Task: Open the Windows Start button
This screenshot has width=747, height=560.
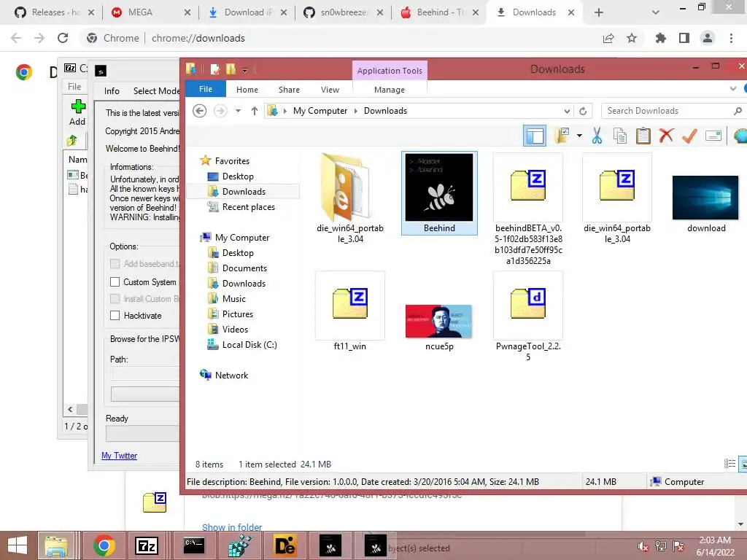Action: coord(18,545)
